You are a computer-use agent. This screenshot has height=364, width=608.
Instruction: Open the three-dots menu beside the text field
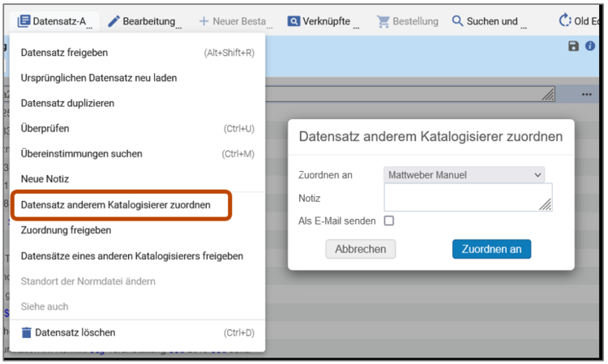[586, 94]
